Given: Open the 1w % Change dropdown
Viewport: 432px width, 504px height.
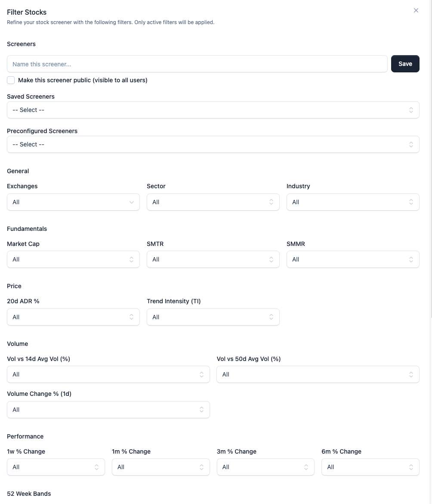Looking at the screenshot, I should click(56, 467).
